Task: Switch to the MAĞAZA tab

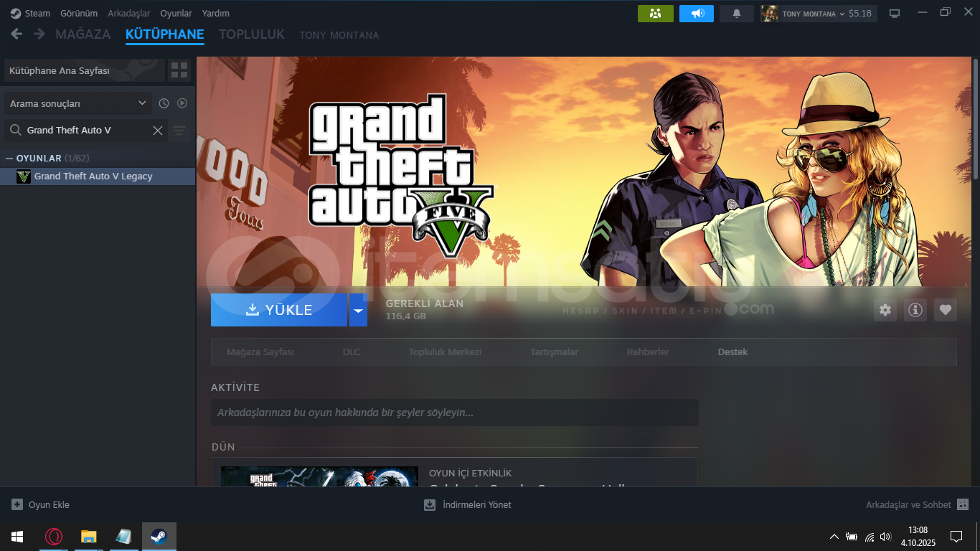Action: tap(83, 34)
